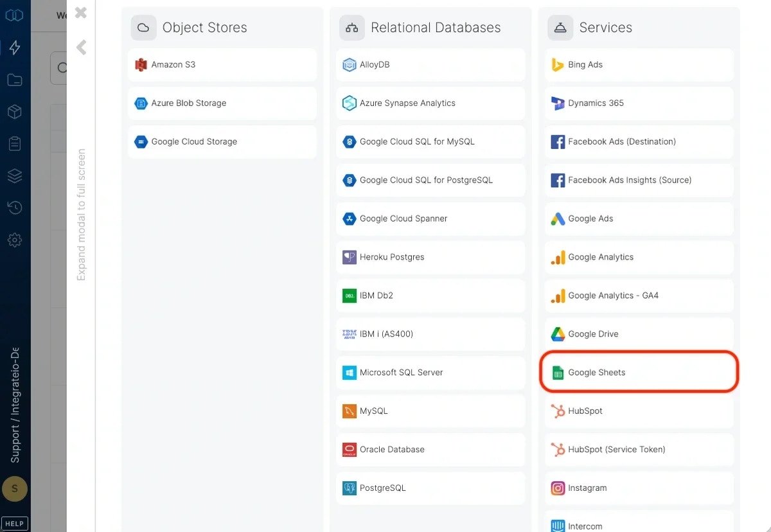The height and width of the screenshot is (532, 771).
Task: Click the PostgreSQL elephant icon
Action: coord(350,488)
